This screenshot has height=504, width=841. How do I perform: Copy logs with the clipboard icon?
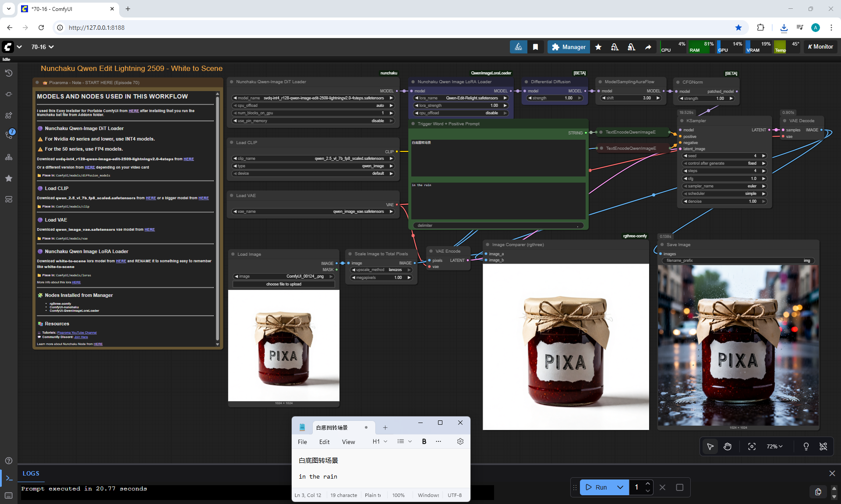pyautogui.click(x=818, y=492)
